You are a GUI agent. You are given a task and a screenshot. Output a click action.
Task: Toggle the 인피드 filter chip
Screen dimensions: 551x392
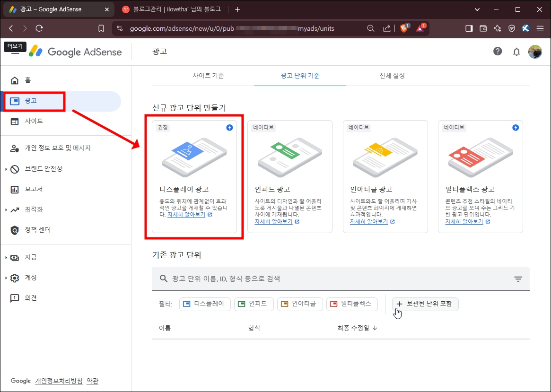coord(254,304)
